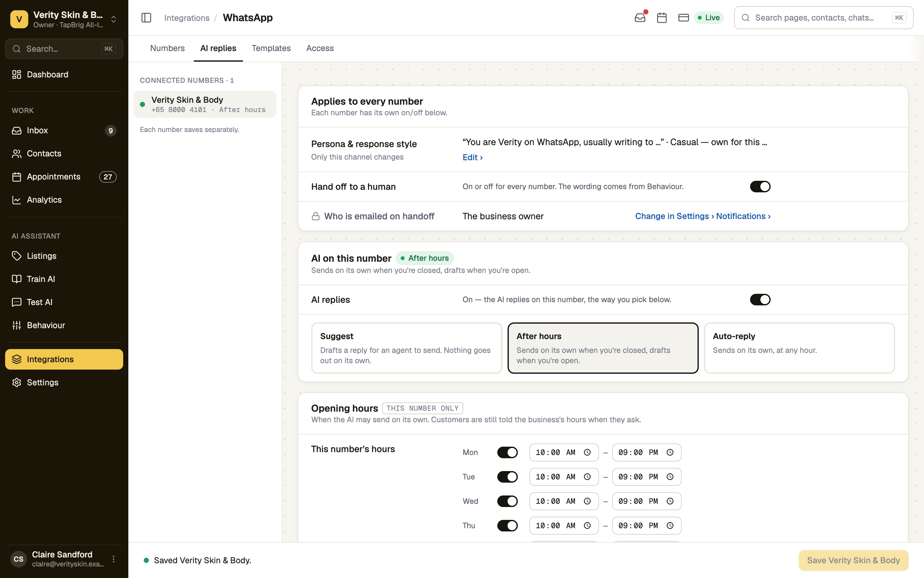The image size is (924, 578).
Task: Open Claire Sandford user options menu
Action: [x=113, y=559]
